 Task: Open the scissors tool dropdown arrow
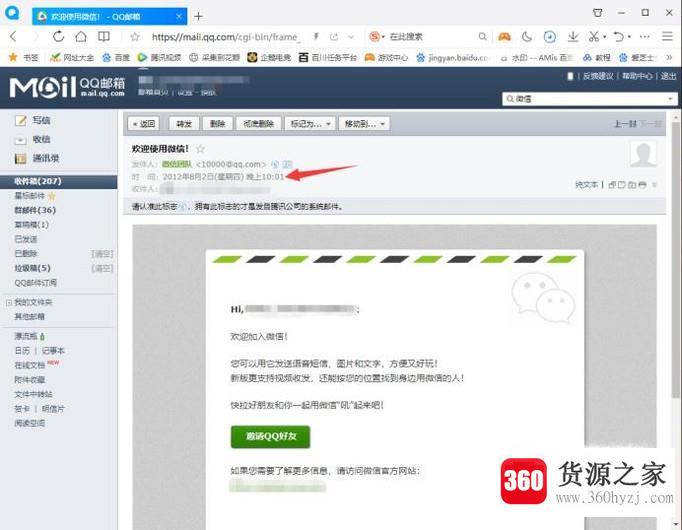[x=605, y=37]
